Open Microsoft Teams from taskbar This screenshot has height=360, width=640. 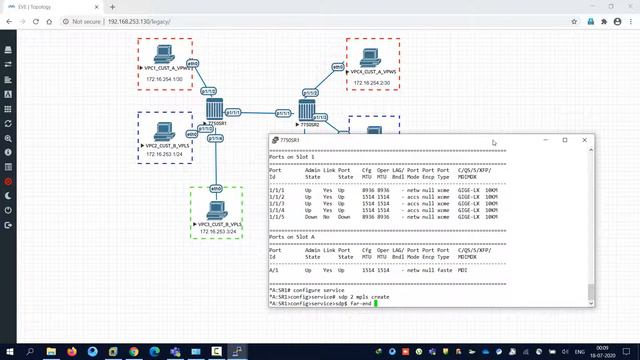[175, 351]
